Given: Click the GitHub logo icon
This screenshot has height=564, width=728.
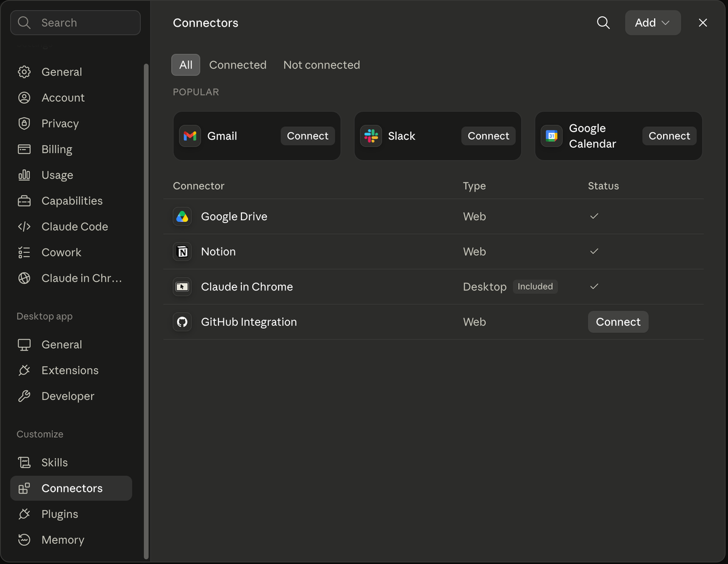Looking at the screenshot, I should [182, 322].
